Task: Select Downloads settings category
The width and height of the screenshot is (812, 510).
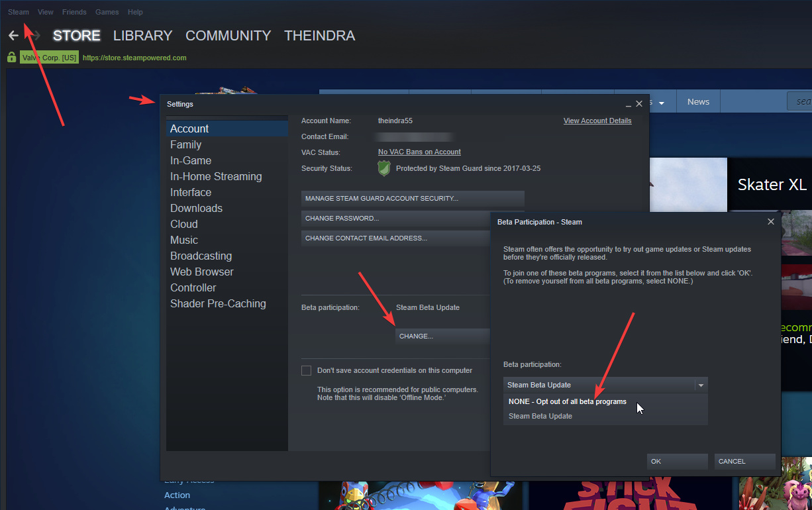Action: click(227, 208)
